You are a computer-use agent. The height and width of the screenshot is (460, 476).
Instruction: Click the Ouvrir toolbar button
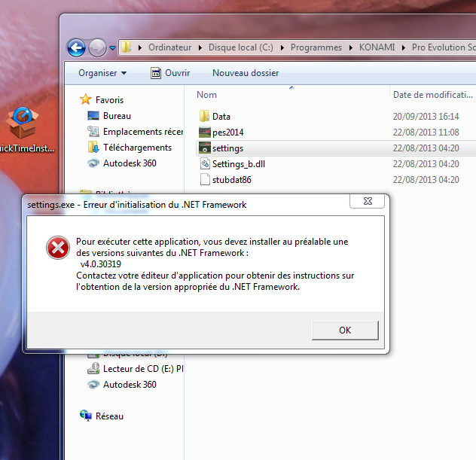(x=170, y=73)
